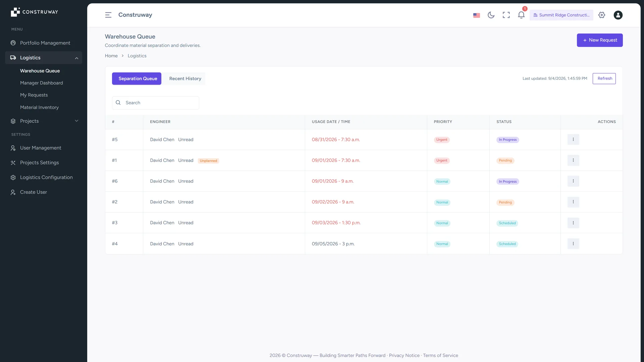Open actions menu for request #2
This screenshot has height=362, width=644.
573,202
